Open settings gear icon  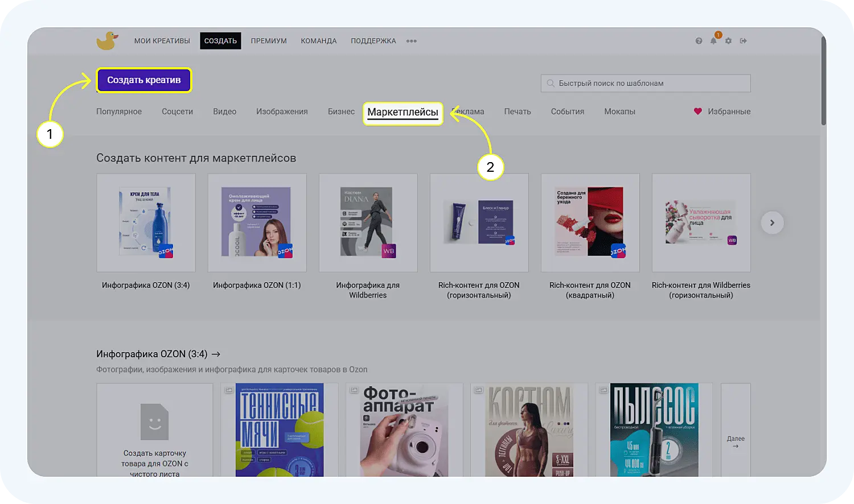pyautogui.click(x=728, y=41)
